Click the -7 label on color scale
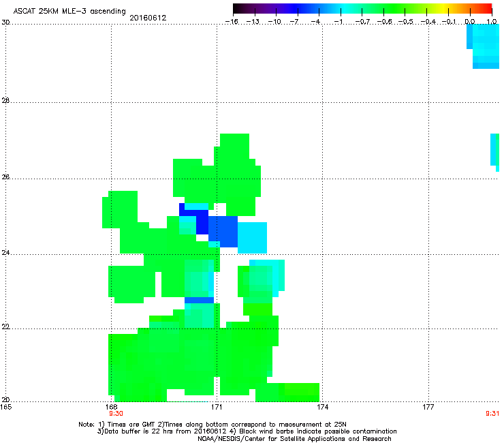 tap(294, 22)
